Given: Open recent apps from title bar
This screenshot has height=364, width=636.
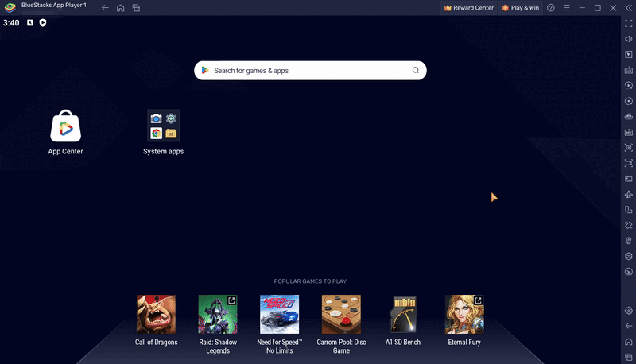Looking at the screenshot, I should tap(136, 8).
